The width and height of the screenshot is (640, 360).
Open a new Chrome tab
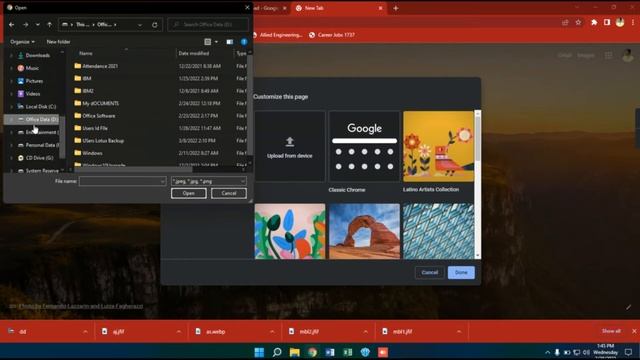(x=396, y=8)
